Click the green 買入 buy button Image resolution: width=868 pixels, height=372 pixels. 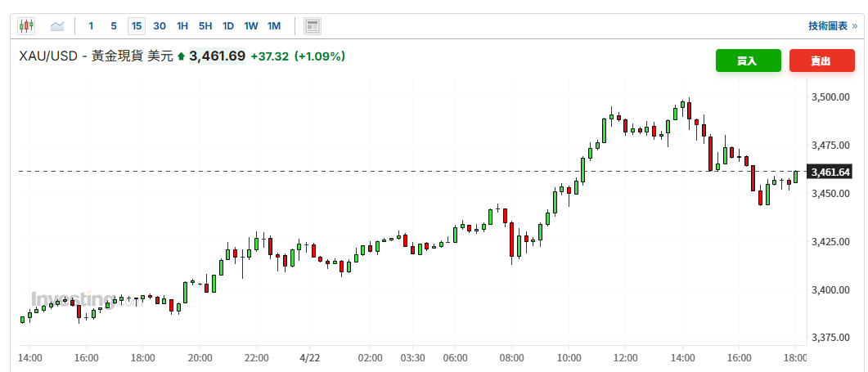748,61
